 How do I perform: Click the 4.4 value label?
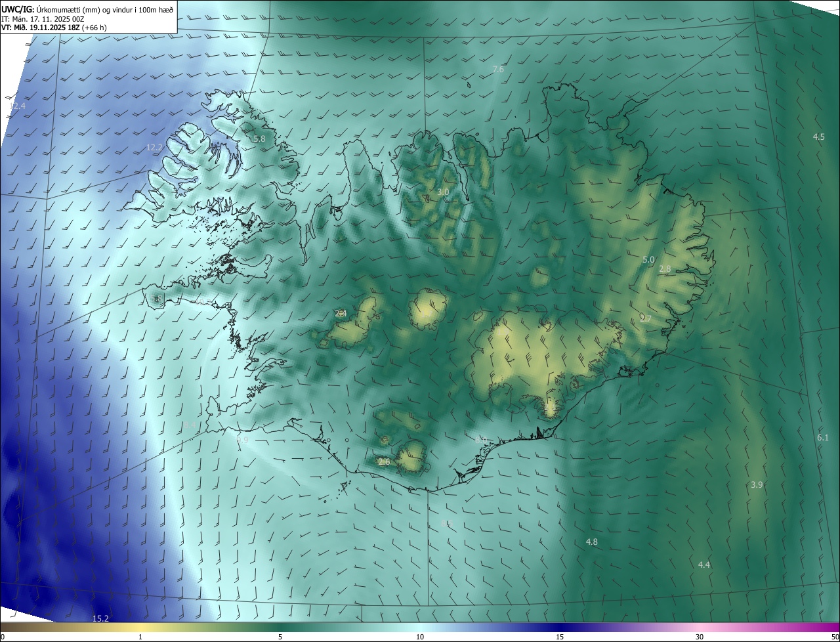(704, 565)
